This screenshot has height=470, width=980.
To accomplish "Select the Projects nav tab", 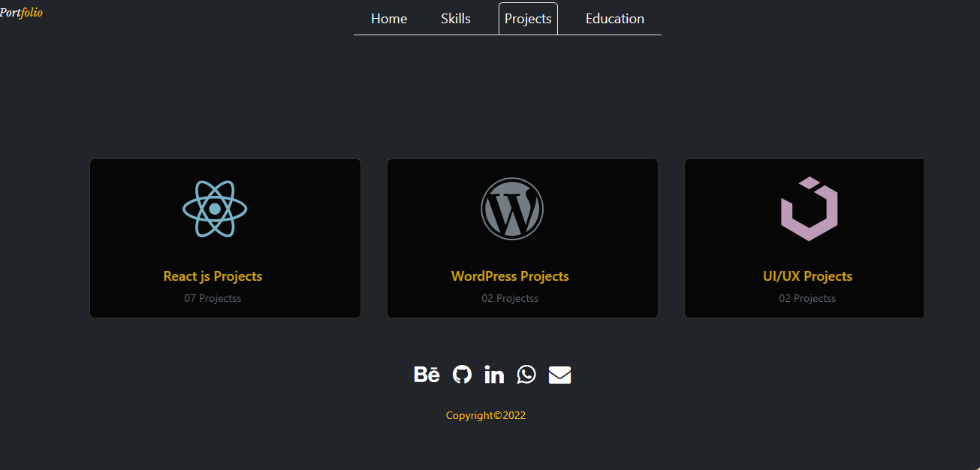I will click(528, 19).
